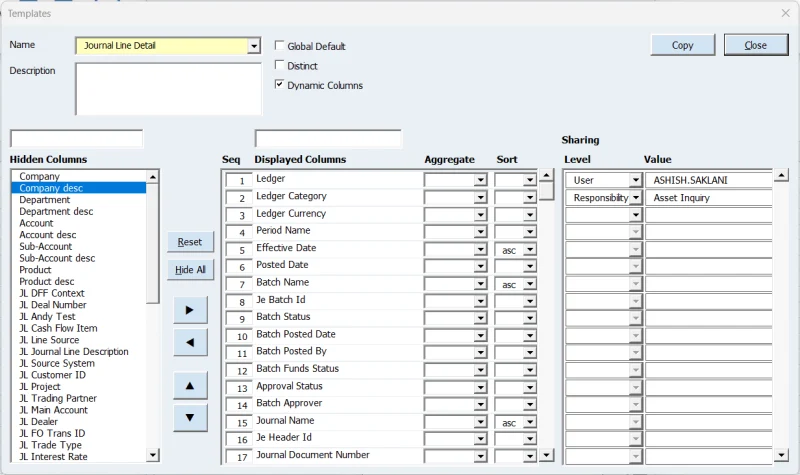Click the ASHISH.SAKLANI sharing value field
Viewport: 800px width, 475px height.
coord(709,180)
